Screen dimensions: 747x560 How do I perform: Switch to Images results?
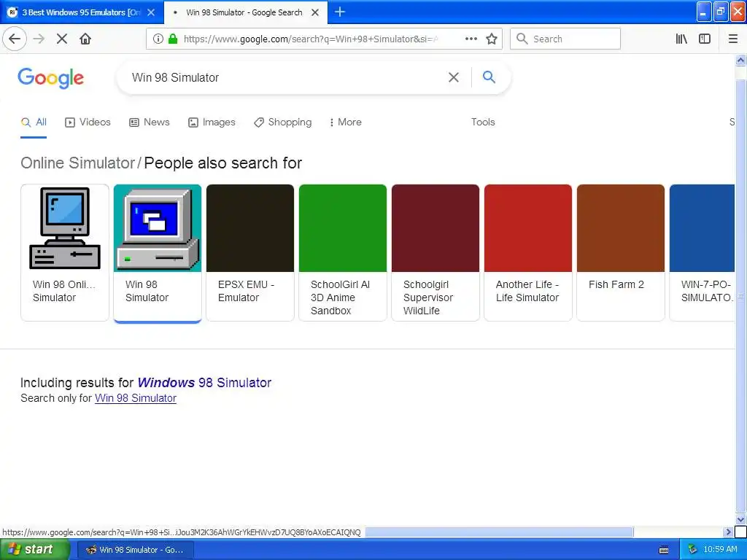click(x=212, y=122)
